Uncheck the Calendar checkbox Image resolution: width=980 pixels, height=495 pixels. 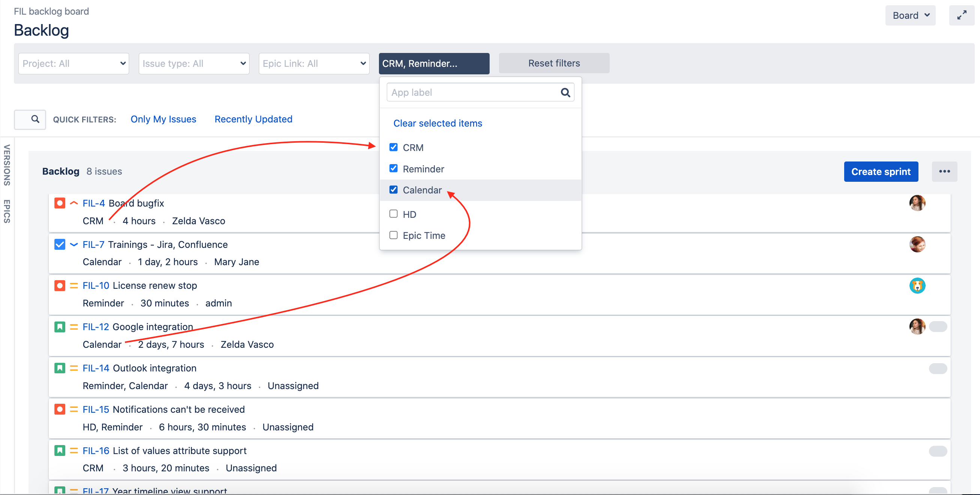(x=393, y=190)
